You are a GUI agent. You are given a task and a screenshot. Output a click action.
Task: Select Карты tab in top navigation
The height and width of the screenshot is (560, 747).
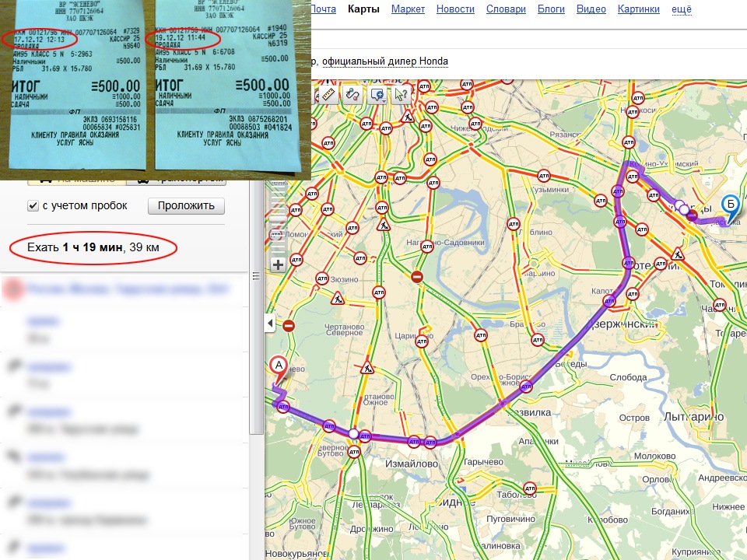[363, 9]
